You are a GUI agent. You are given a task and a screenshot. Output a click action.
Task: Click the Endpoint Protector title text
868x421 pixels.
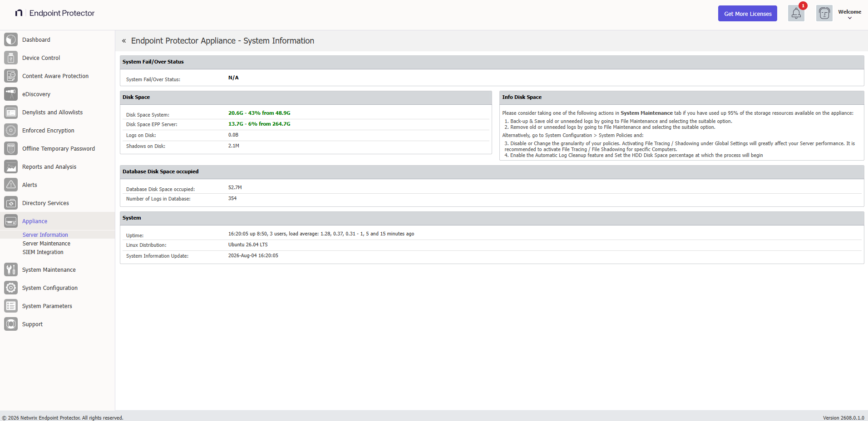(62, 13)
